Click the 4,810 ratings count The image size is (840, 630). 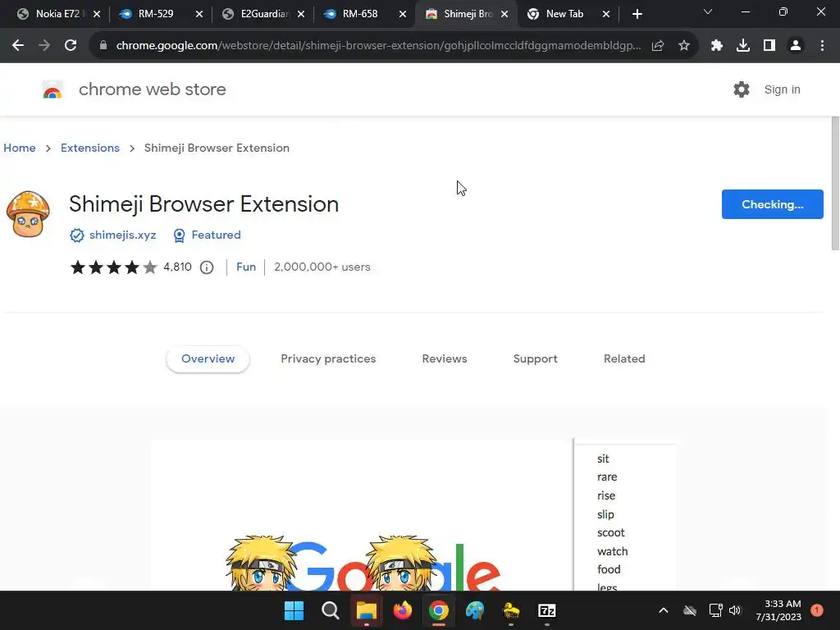(177, 267)
